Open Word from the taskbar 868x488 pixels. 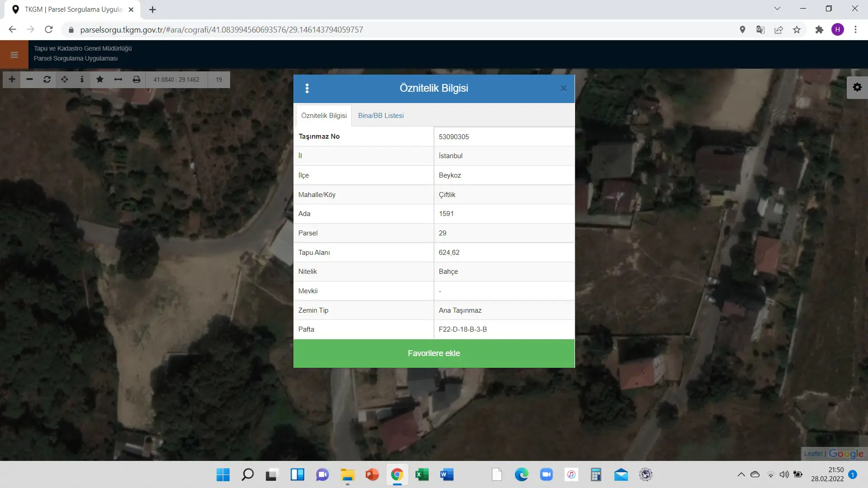coord(447,474)
